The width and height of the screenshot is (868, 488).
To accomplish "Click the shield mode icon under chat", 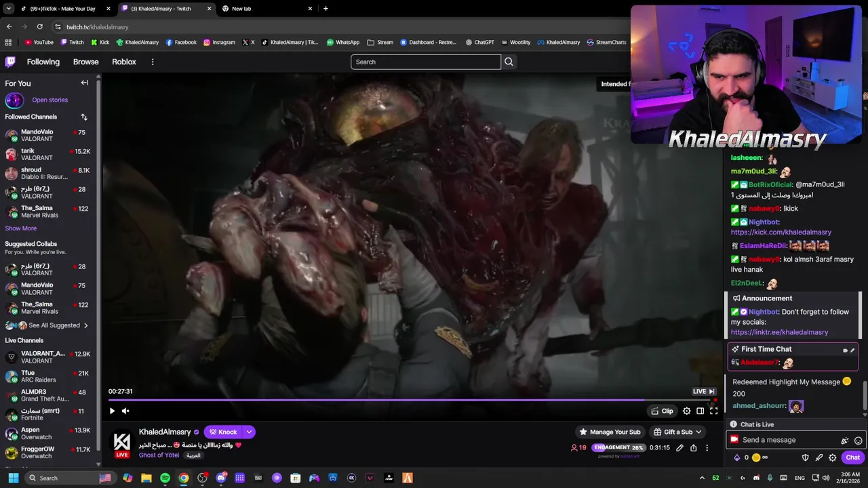I will pos(805,457).
